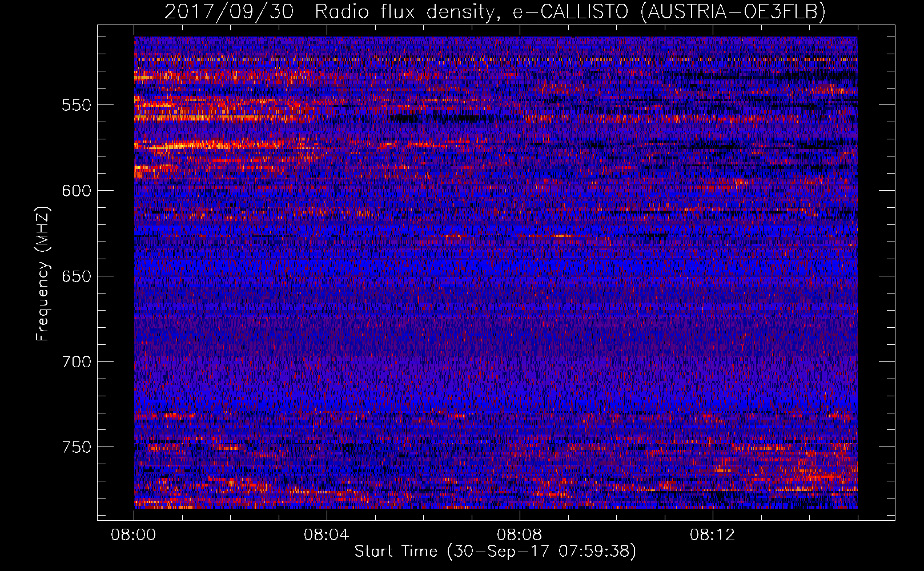
Task: Click the station name '(AUSTRIA-OE3FLB)'
Action: tap(734, 11)
